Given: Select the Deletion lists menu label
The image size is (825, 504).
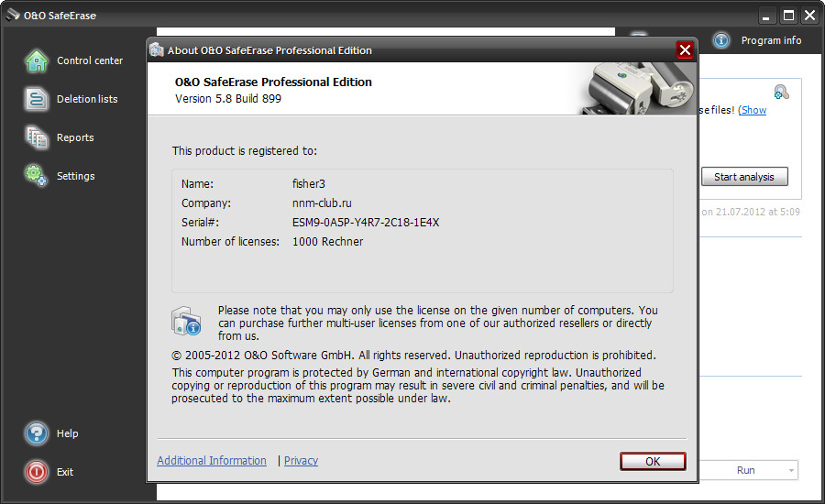Looking at the screenshot, I should point(87,99).
